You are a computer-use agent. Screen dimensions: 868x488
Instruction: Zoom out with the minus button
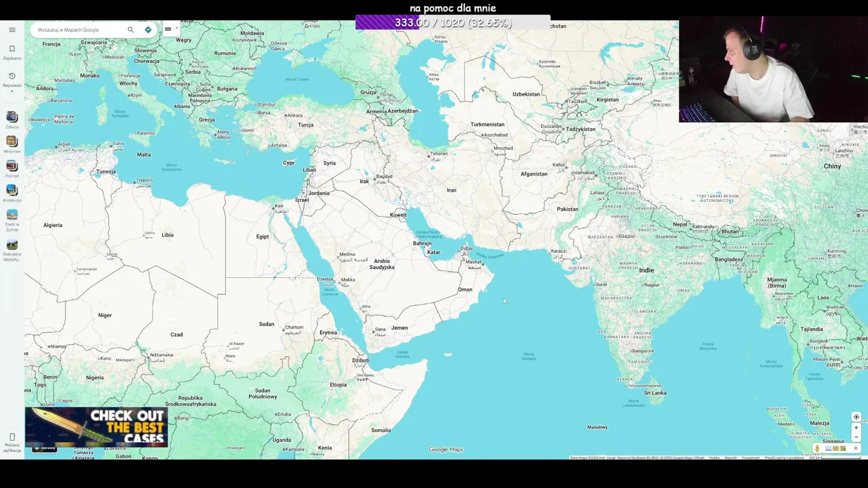(x=856, y=437)
